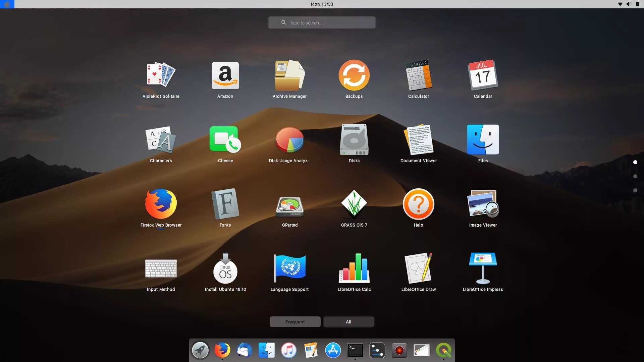This screenshot has height=362, width=644.
Task: Click the volume icon in top bar
Action: tap(629, 4)
